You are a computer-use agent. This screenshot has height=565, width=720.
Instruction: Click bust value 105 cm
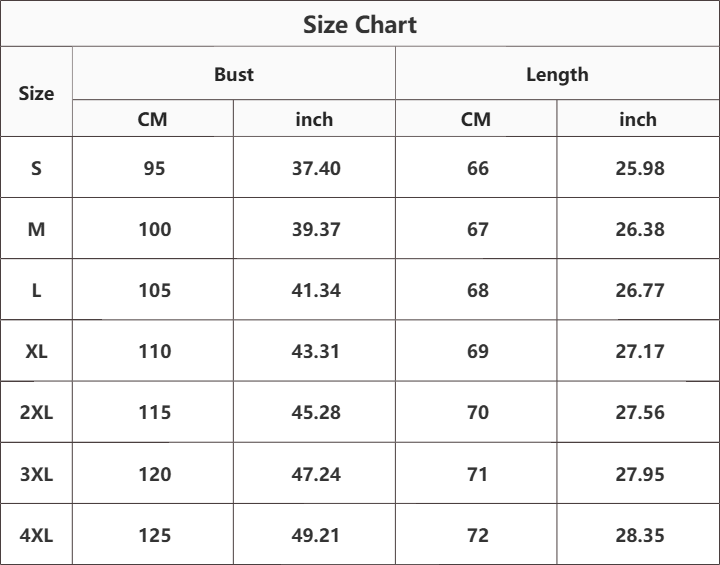(155, 290)
